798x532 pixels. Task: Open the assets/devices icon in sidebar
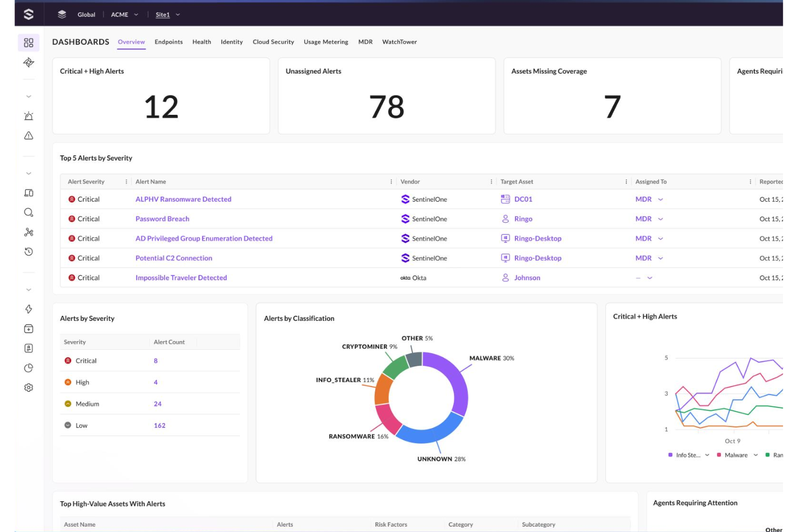(29, 192)
